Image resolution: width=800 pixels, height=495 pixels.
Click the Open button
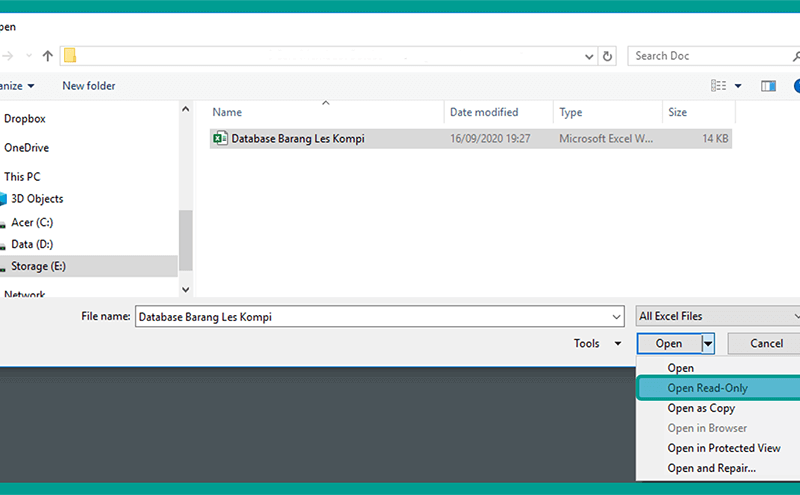point(669,343)
